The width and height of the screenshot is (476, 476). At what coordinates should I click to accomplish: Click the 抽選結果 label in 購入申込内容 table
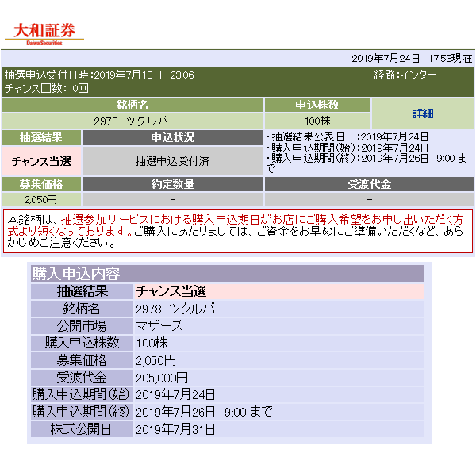pos(83,291)
